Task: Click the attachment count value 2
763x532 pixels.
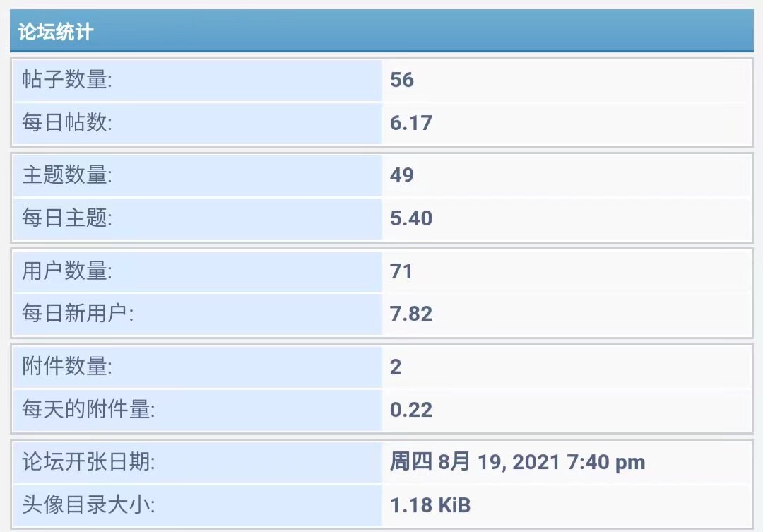Action: click(x=396, y=367)
